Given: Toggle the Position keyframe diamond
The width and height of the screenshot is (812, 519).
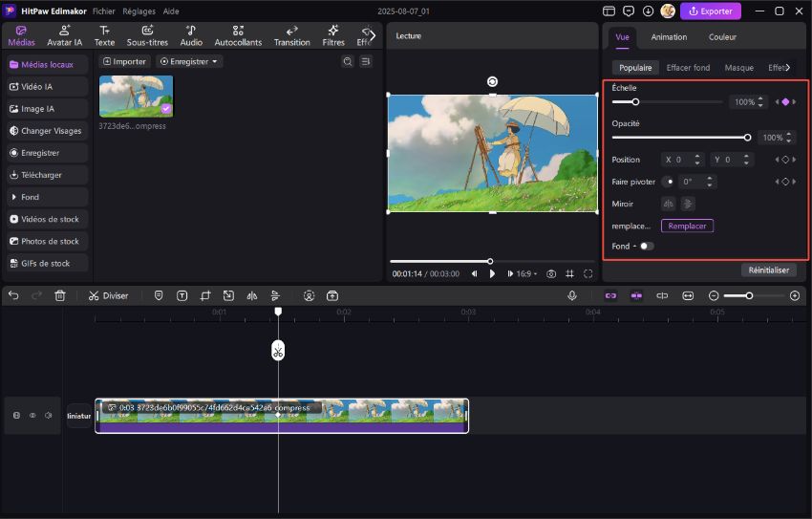Looking at the screenshot, I should point(785,160).
